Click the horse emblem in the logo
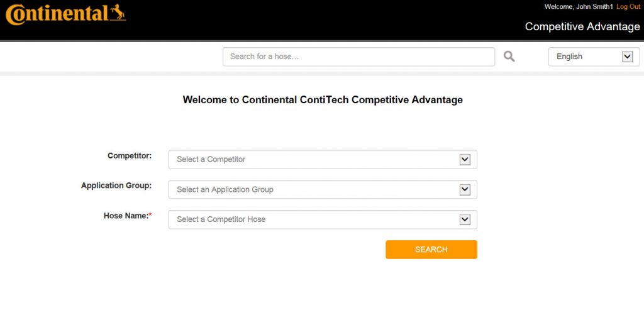 click(116, 11)
